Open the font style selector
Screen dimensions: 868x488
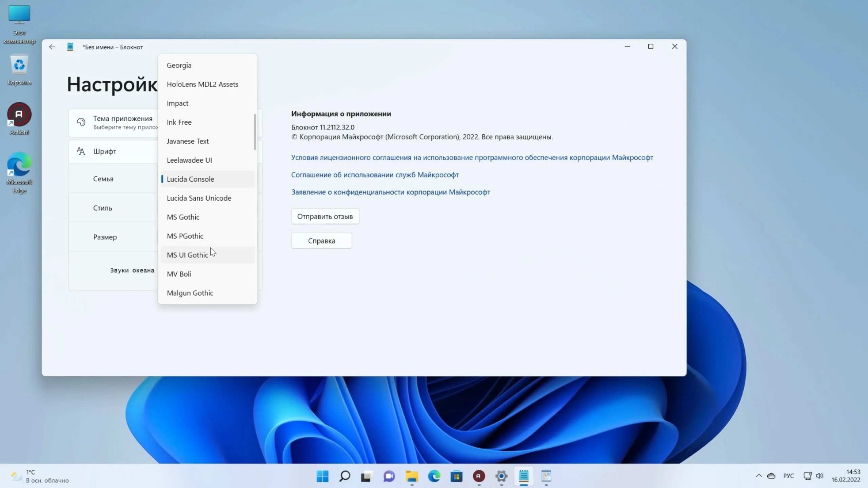coord(102,207)
